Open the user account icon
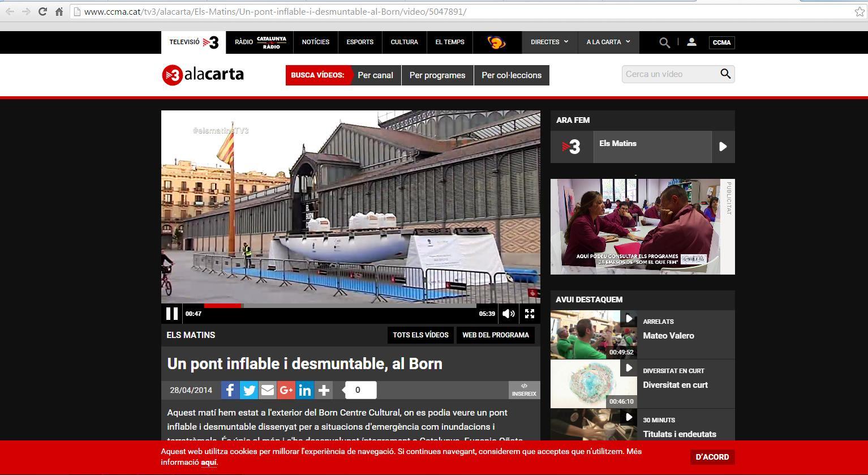The height and width of the screenshot is (475, 868). coord(691,42)
